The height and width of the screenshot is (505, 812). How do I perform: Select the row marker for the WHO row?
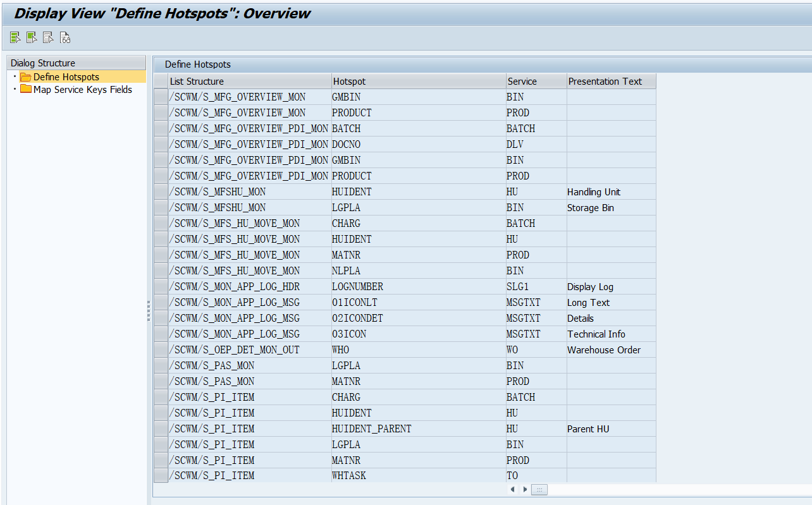coord(161,350)
